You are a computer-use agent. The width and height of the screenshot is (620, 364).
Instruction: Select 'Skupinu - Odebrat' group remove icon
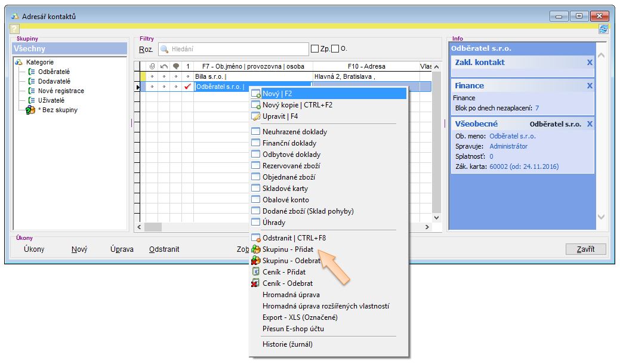click(256, 261)
